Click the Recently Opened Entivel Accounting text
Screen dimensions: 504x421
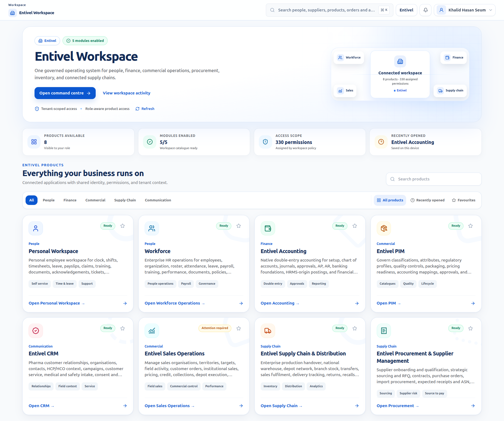click(x=413, y=142)
